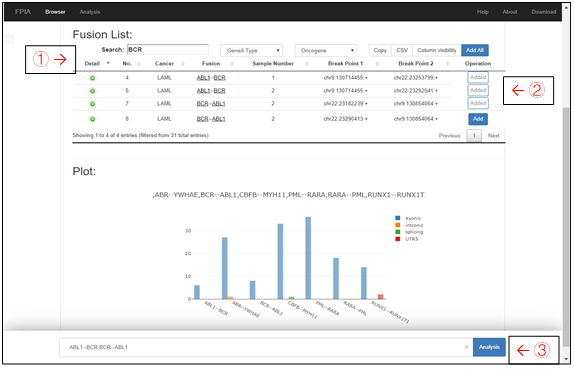
Task: Open ABL1--BCR link in row 5
Action: (x=211, y=90)
